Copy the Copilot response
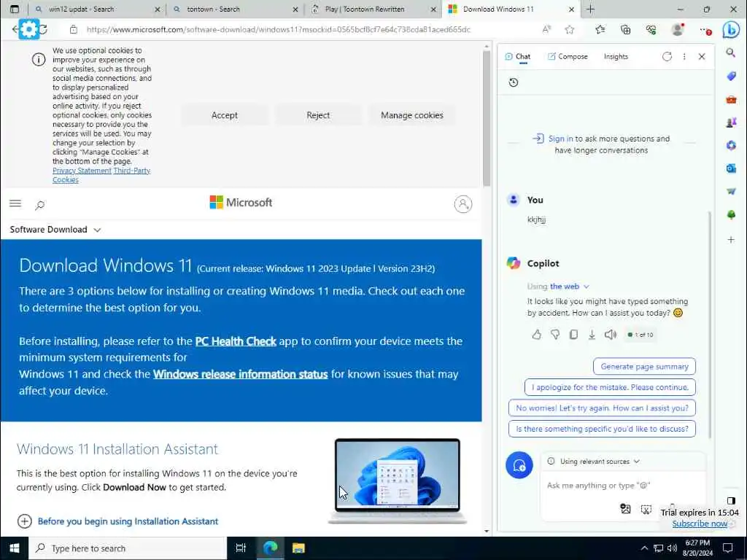The width and height of the screenshot is (747, 560). pyautogui.click(x=573, y=335)
